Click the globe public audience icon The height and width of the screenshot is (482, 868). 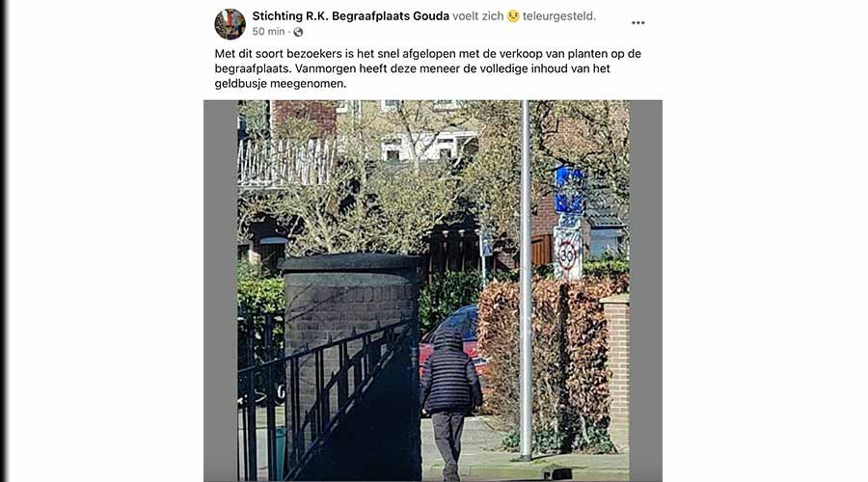pyautogui.click(x=298, y=32)
